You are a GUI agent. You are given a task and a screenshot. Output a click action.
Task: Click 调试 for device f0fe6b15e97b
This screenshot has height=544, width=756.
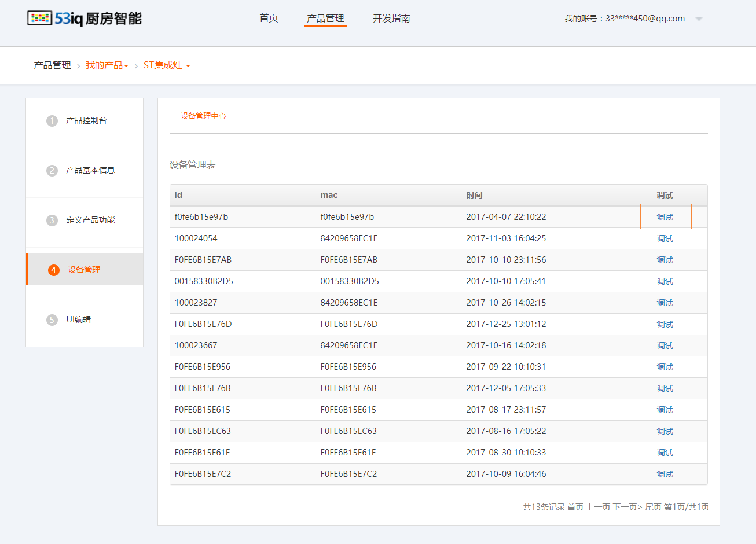coord(665,217)
